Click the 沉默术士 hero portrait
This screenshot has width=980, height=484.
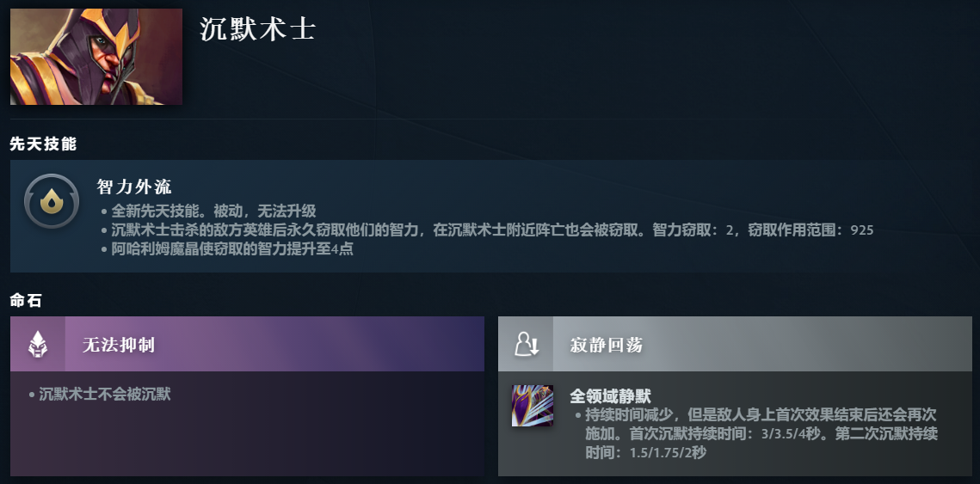click(96, 56)
